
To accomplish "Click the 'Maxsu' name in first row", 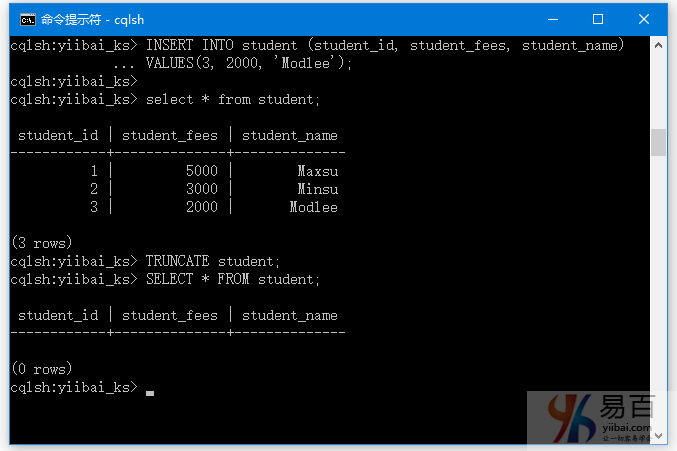I will (x=317, y=171).
